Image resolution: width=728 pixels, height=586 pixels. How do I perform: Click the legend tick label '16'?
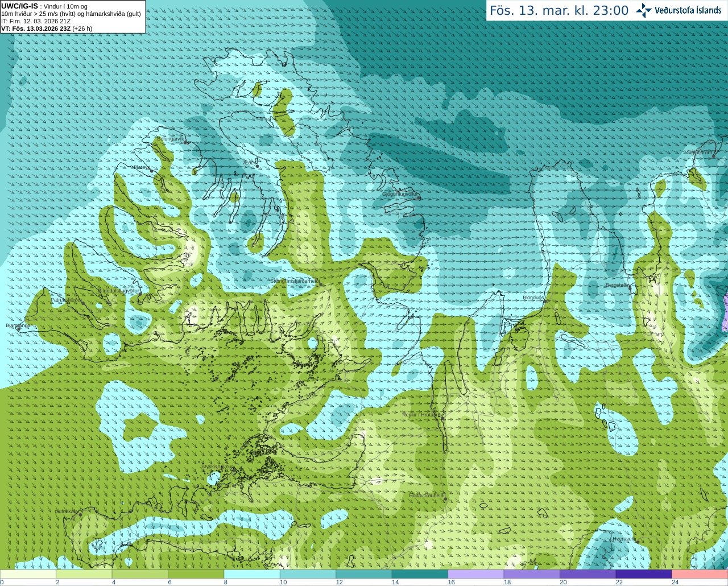click(451, 582)
